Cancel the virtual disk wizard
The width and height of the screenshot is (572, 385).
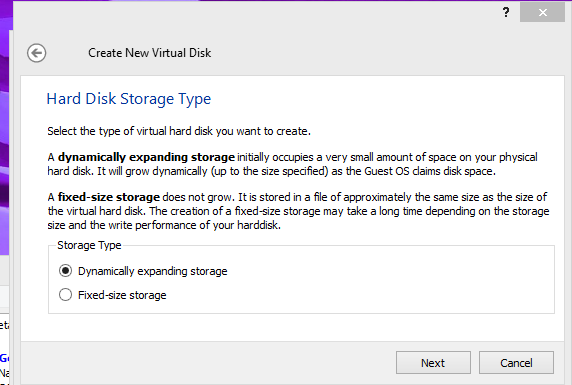[x=516, y=363]
